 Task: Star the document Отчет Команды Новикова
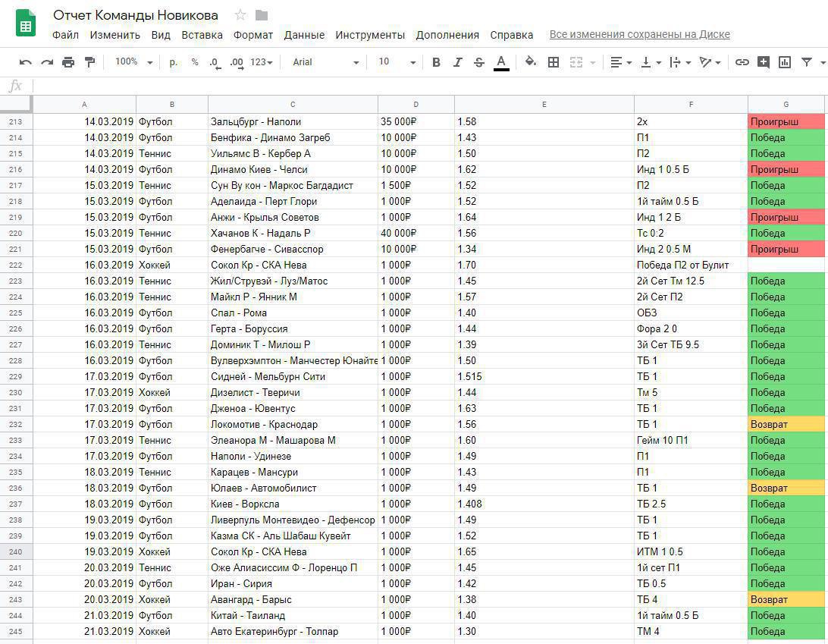(240, 15)
